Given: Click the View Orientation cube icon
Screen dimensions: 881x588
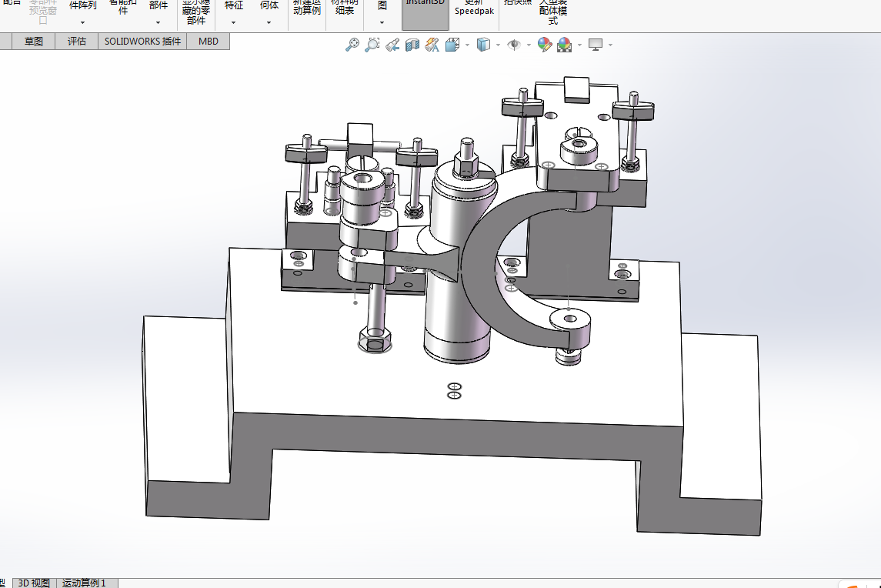Looking at the screenshot, I should [452, 45].
